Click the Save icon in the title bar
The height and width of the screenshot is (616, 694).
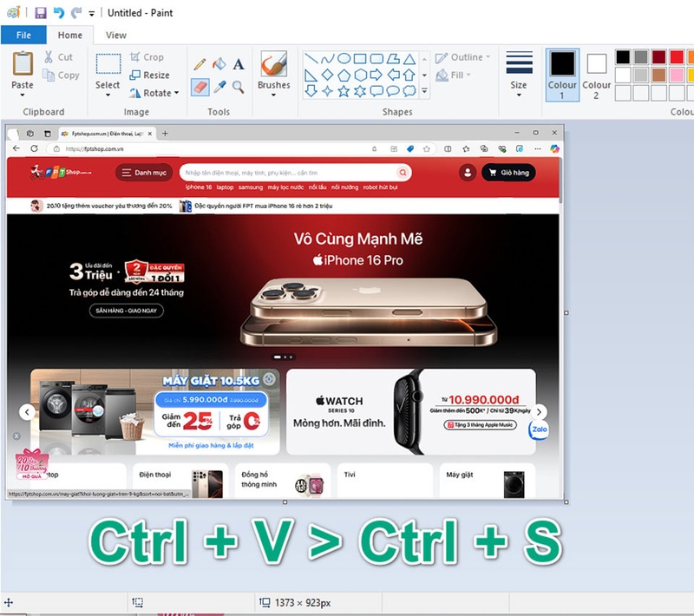tap(40, 12)
